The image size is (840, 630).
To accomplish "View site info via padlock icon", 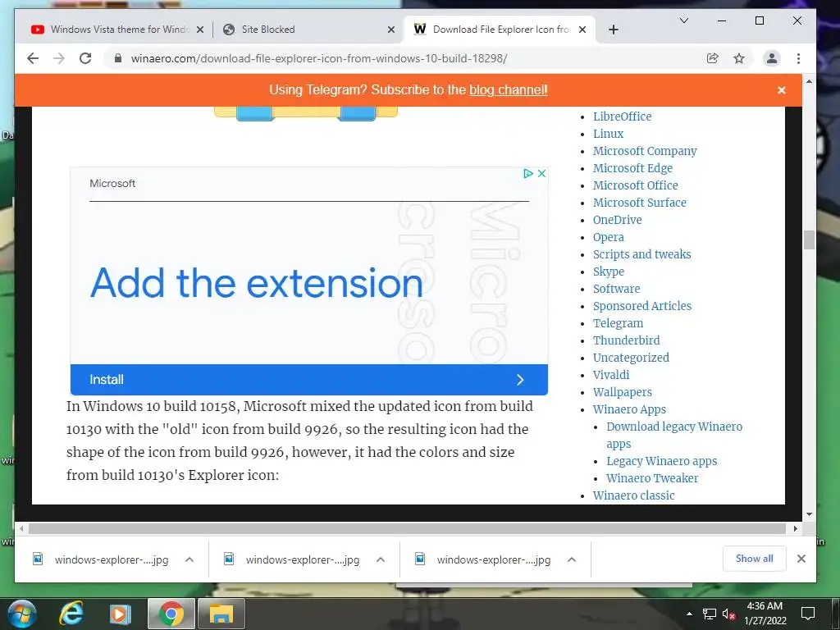I will 118,58.
